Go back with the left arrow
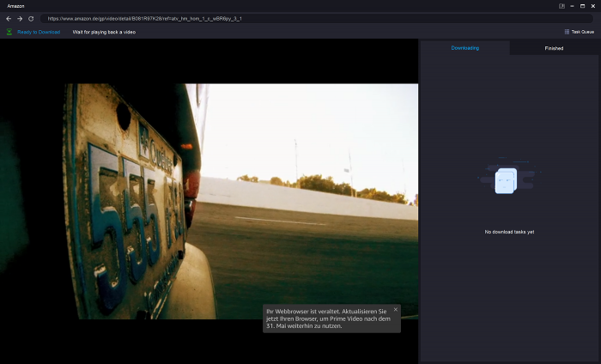601x364 pixels. (x=9, y=18)
